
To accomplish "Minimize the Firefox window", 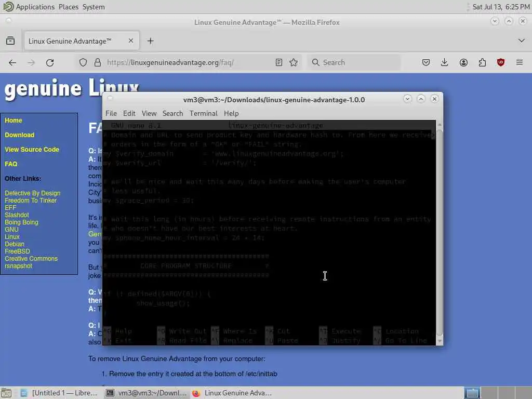I will (495, 21).
